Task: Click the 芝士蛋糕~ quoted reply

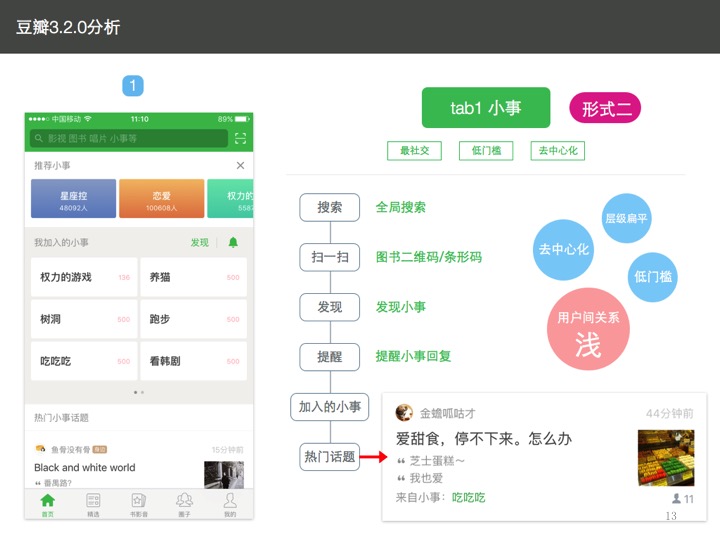Action: 437,461
